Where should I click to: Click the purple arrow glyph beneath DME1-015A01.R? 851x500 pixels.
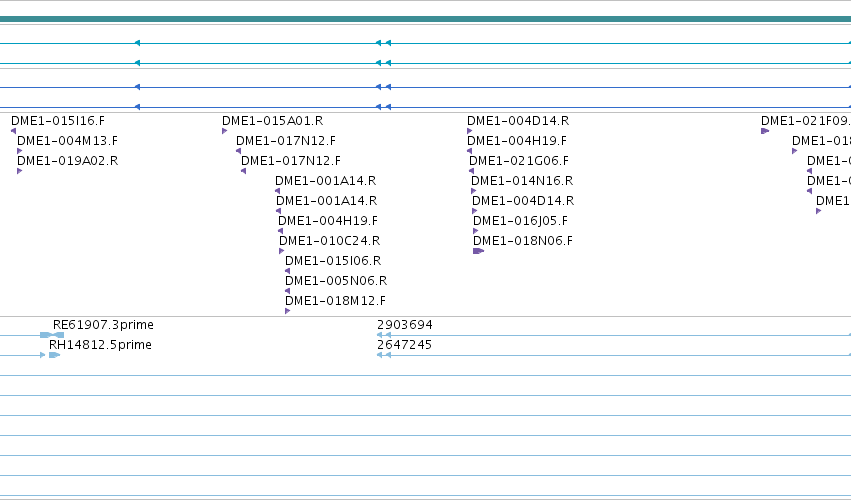click(x=225, y=131)
